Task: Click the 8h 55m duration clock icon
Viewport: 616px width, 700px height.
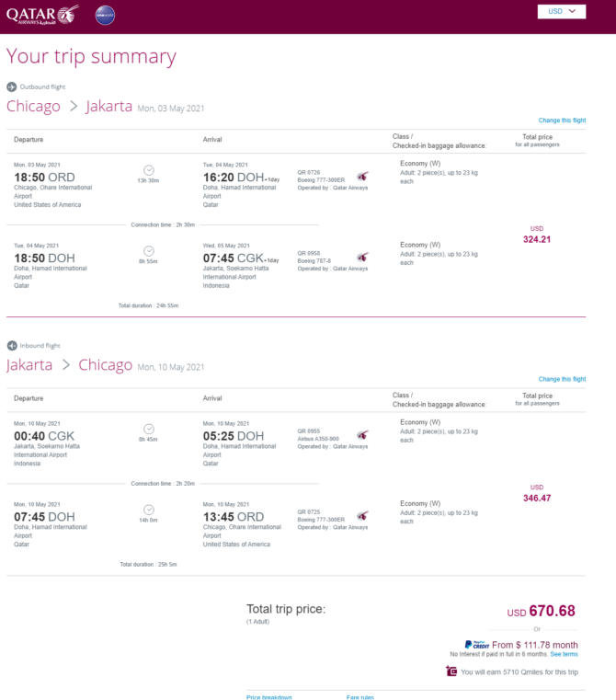Action: [x=149, y=251]
